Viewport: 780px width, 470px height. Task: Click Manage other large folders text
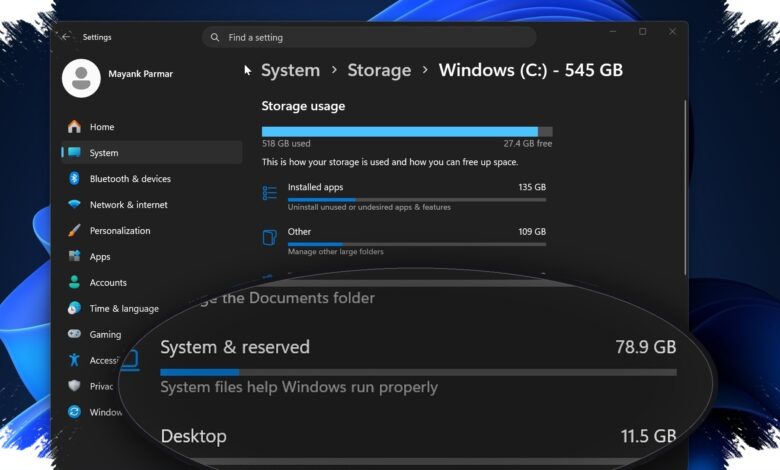click(x=336, y=252)
